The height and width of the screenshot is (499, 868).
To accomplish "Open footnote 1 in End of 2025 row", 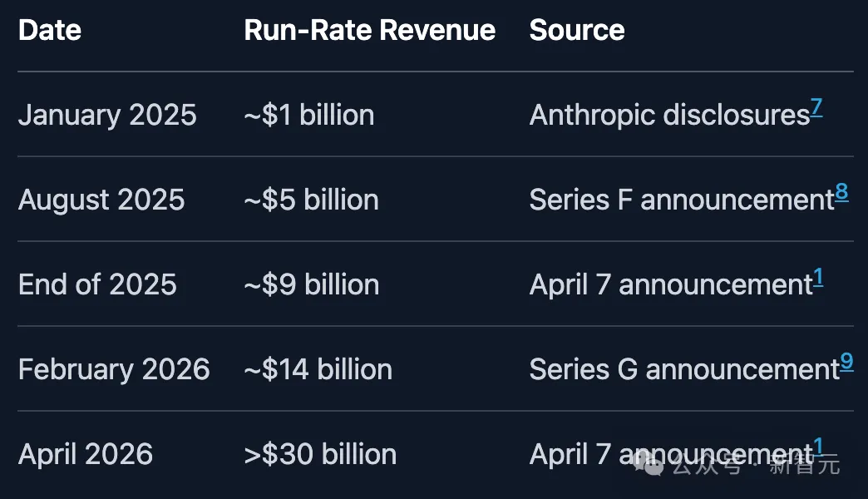I will tap(818, 276).
